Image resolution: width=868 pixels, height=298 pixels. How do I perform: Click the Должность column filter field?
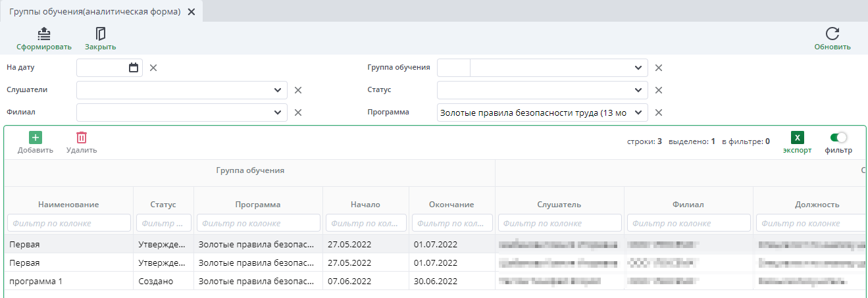pyautogui.click(x=811, y=223)
